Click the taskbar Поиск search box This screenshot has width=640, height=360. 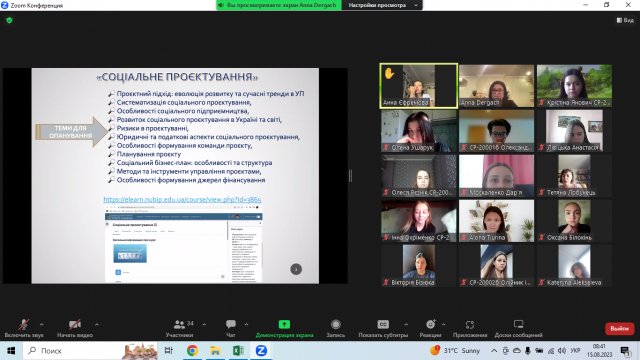(x=90, y=351)
